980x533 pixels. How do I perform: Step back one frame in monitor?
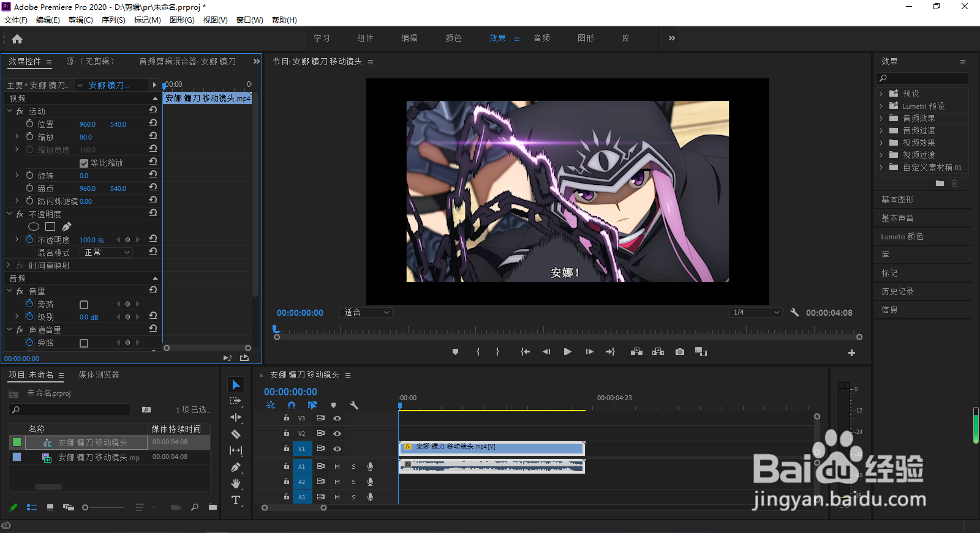(546, 352)
